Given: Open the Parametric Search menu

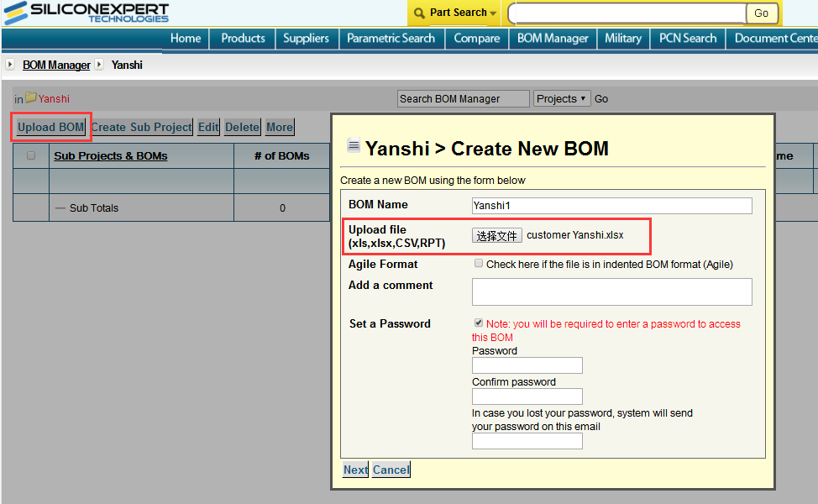Looking at the screenshot, I should click(391, 38).
